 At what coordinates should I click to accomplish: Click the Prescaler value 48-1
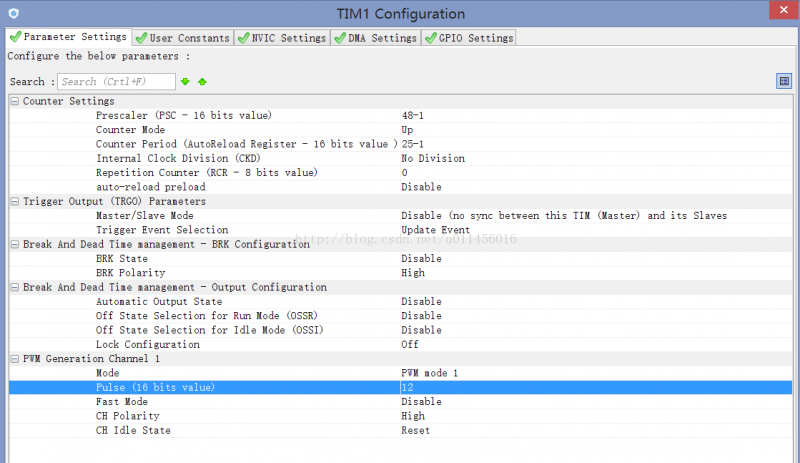point(413,115)
